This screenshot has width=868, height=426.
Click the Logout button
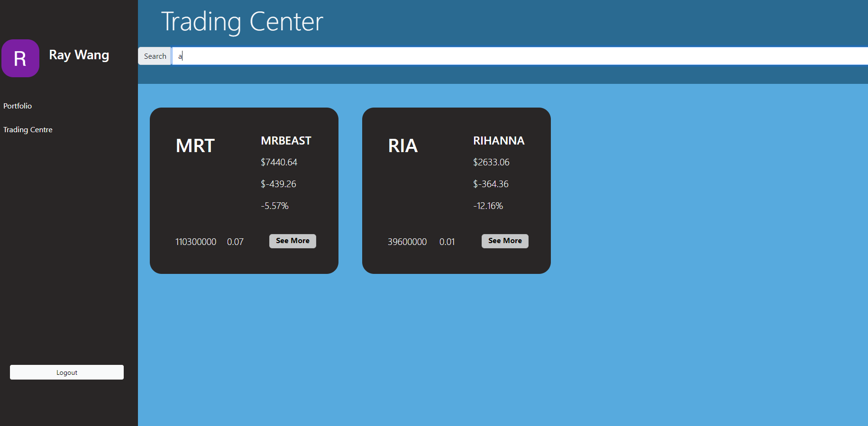[x=67, y=372]
